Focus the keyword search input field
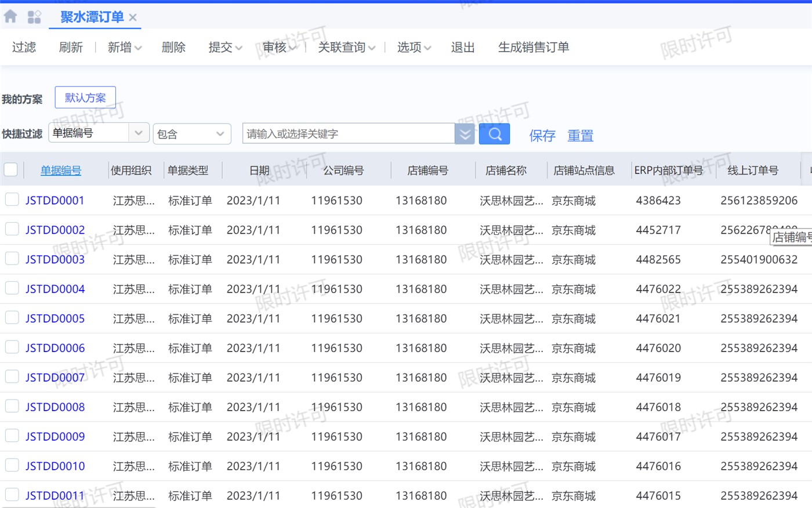 coord(348,134)
